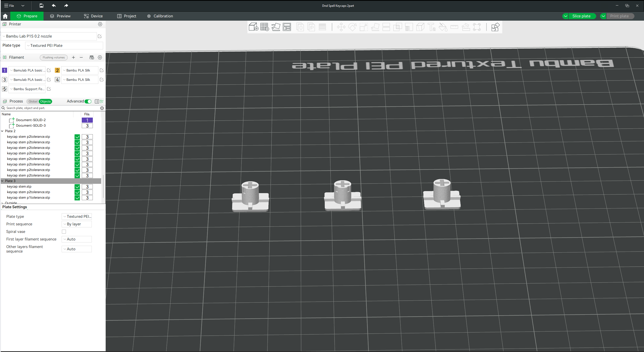Switch to the Preview tab
The width and height of the screenshot is (644, 352).
click(x=60, y=16)
